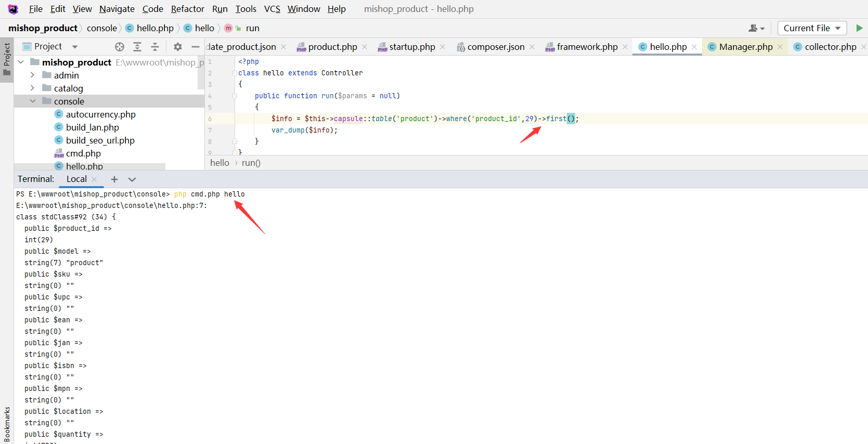This screenshot has width=868, height=444.
Task: Click the hello class breadcrumb
Action: point(199,28)
